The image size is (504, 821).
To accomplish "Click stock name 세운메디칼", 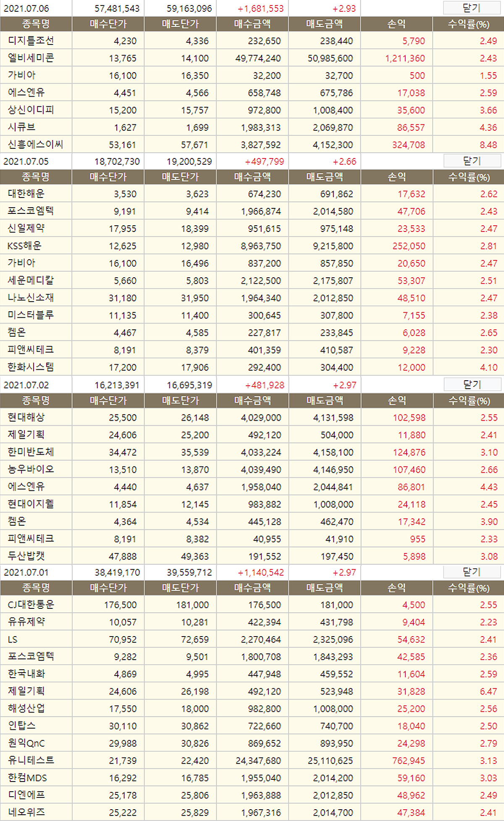I will click(x=31, y=280).
